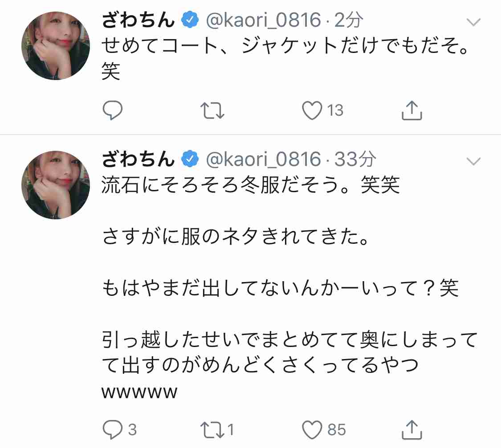Retweet the 2分 tweet

tap(212, 110)
